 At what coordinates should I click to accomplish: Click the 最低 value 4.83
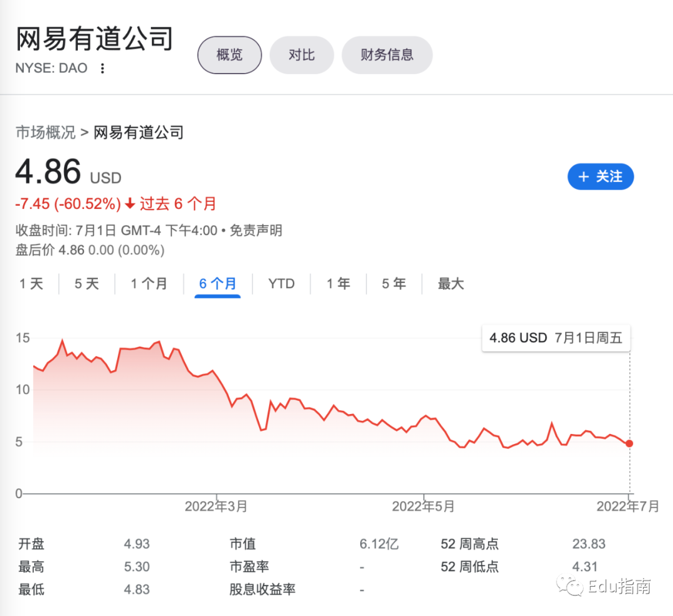click(x=137, y=589)
